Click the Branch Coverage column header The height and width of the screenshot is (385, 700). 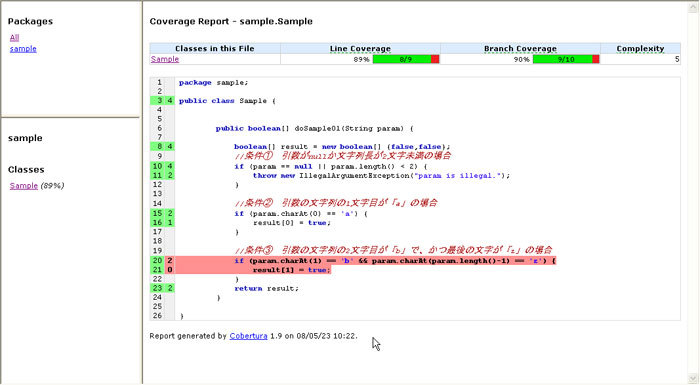pos(520,48)
